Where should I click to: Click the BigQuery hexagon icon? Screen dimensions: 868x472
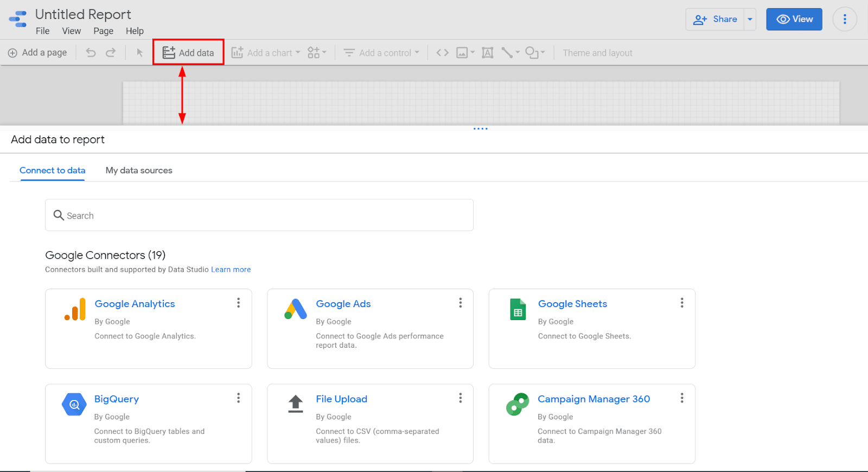click(74, 404)
